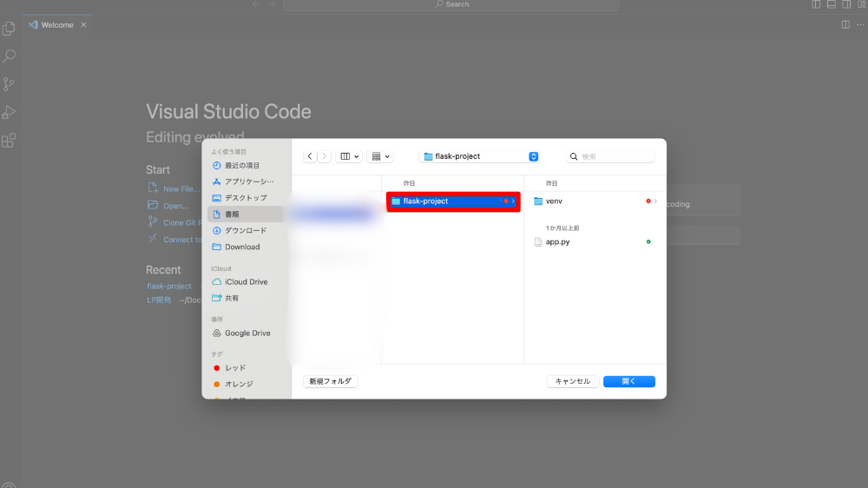
Task: Open flask-project path popup menu
Action: tap(479, 157)
